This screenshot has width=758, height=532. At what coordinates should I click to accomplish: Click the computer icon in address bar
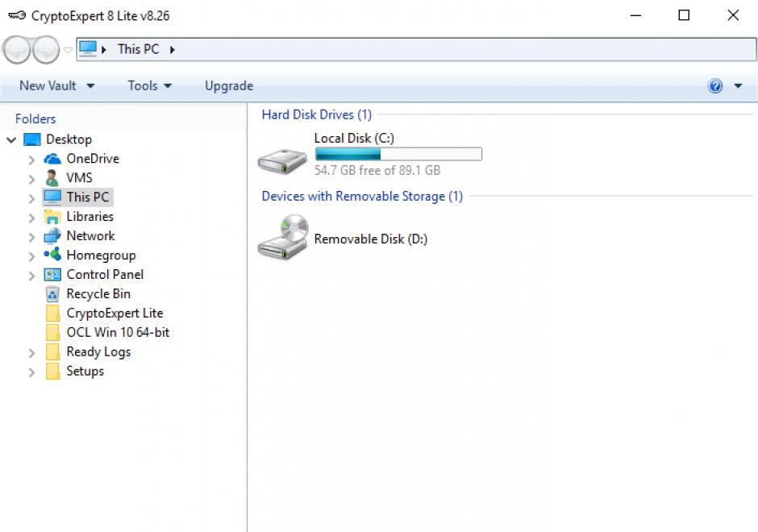(x=88, y=49)
